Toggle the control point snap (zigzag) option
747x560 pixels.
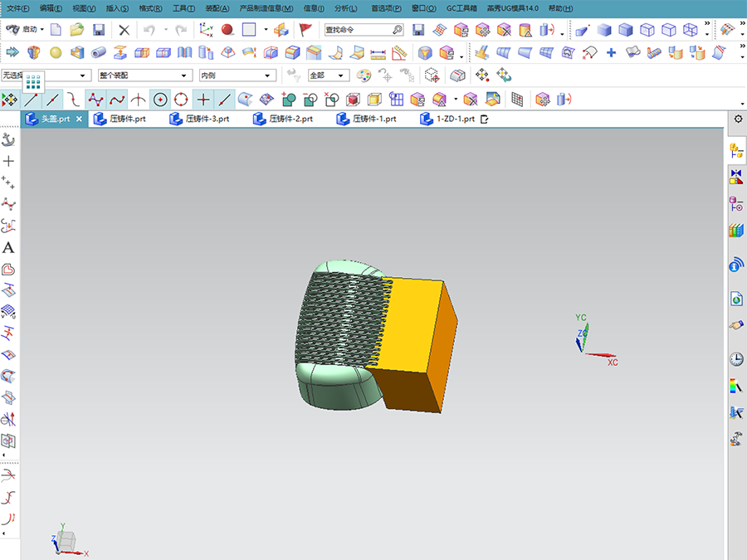(x=95, y=100)
